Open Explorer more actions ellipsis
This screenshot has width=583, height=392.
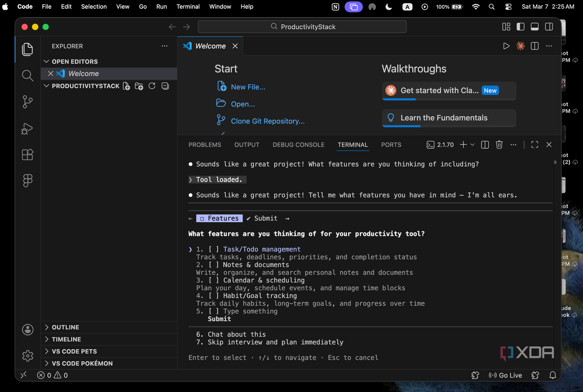coord(164,46)
